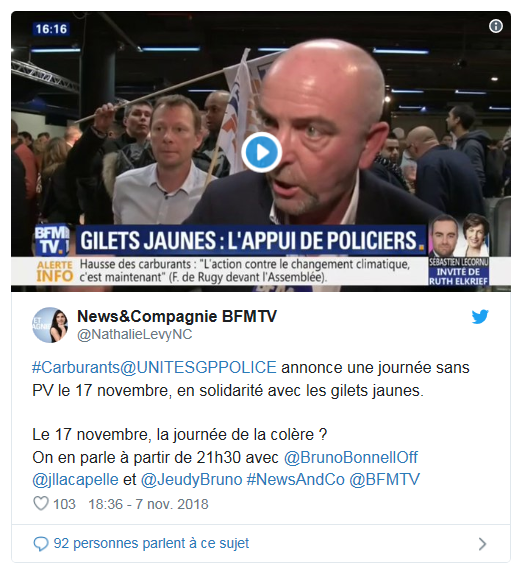Open the #NewsAndCo hashtag

[x=296, y=480]
